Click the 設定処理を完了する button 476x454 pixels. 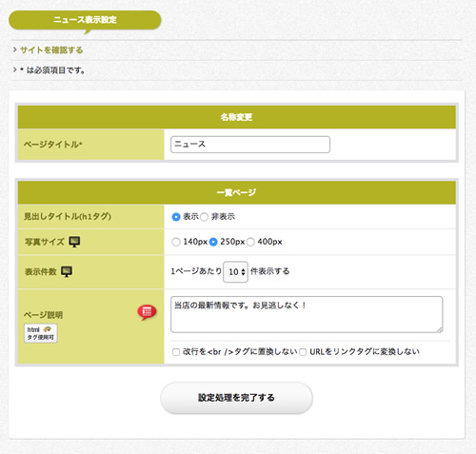pyautogui.click(x=236, y=398)
